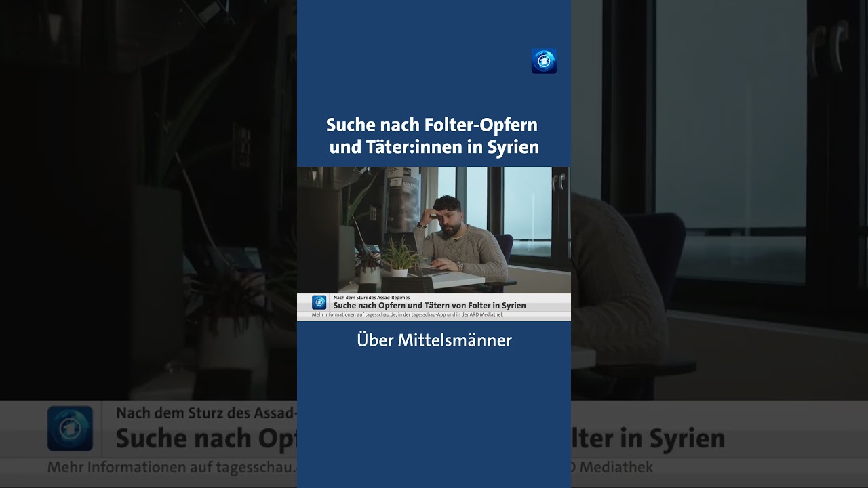Click the tagesschau logo in the news banner
This screenshot has width=868, height=488.
pos(319,302)
